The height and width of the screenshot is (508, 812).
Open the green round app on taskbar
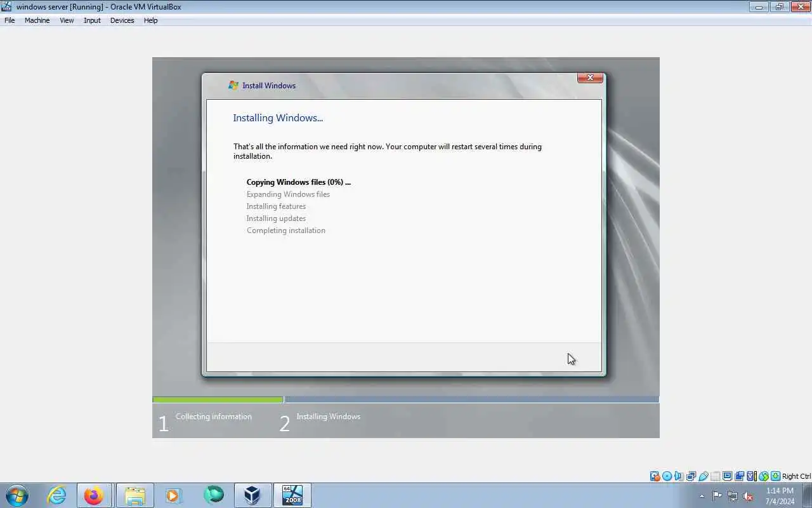214,495
